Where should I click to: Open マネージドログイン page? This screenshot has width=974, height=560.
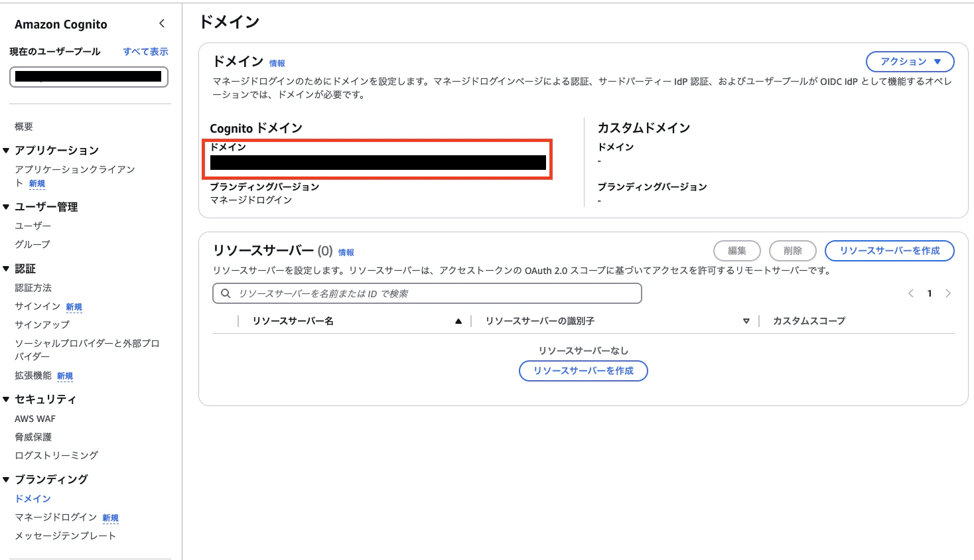click(x=56, y=518)
